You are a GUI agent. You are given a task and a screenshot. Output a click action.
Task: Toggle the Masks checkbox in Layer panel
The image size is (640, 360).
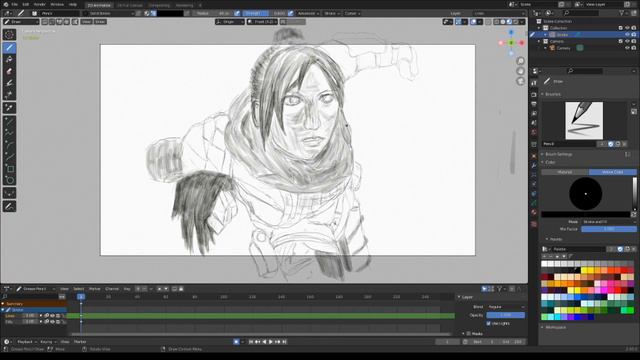(x=469, y=333)
